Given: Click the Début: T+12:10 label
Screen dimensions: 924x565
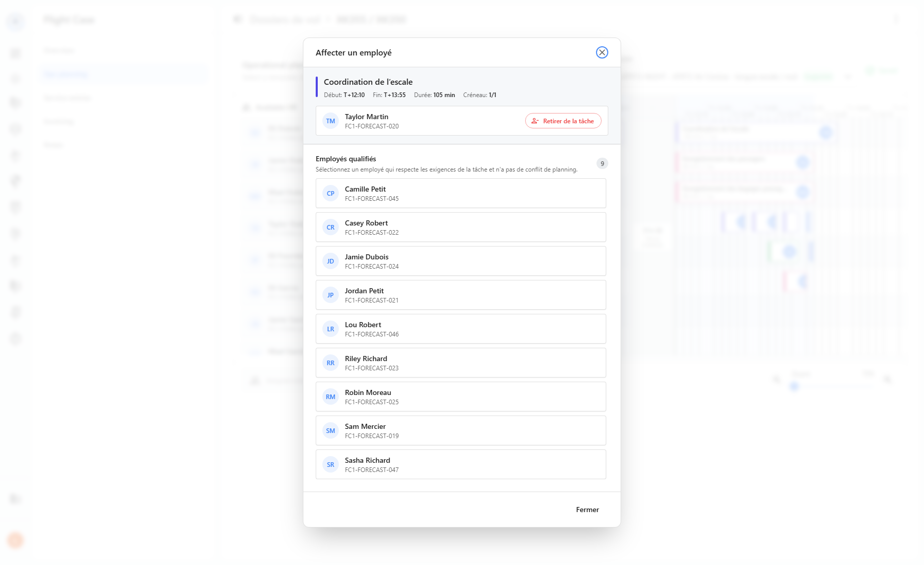Looking at the screenshot, I should (x=344, y=95).
